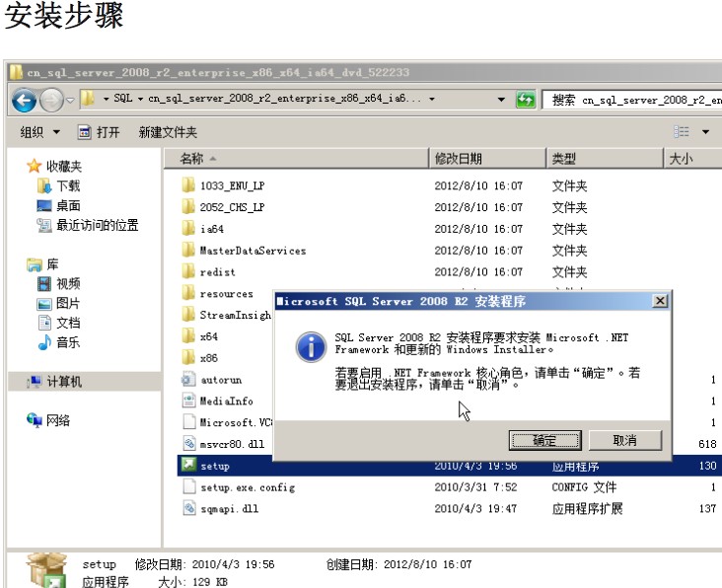Click the search input field
This screenshot has height=588, width=722.
click(x=636, y=100)
